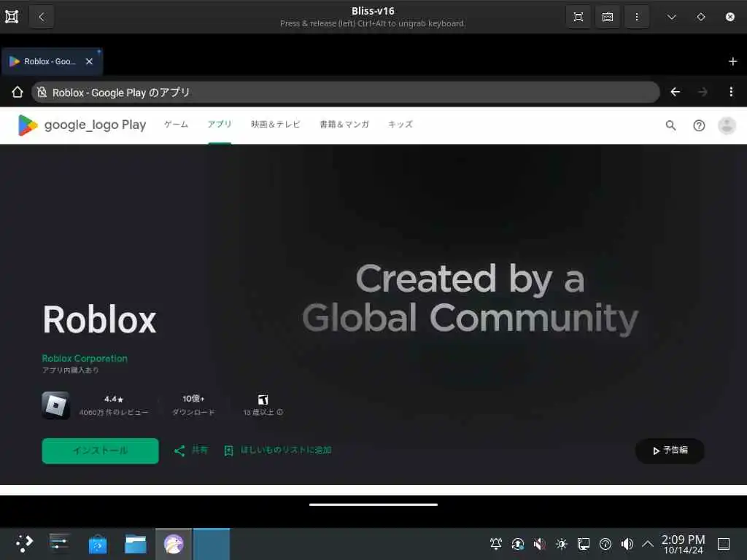Click the Android navigation handle bar
Image resolution: width=747 pixels, height=560 pixels.
click(373, 505)
